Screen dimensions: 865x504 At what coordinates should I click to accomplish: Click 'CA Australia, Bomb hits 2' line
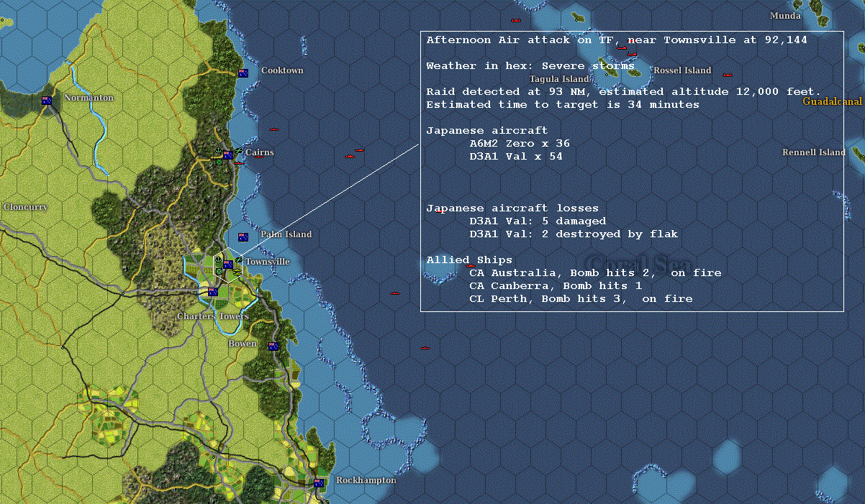tap(595, 273)
